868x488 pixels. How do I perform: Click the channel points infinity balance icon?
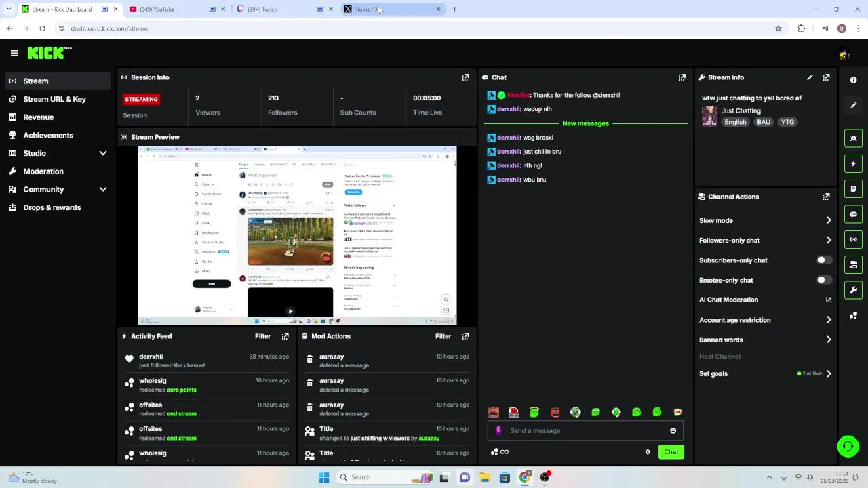point(500,452)
